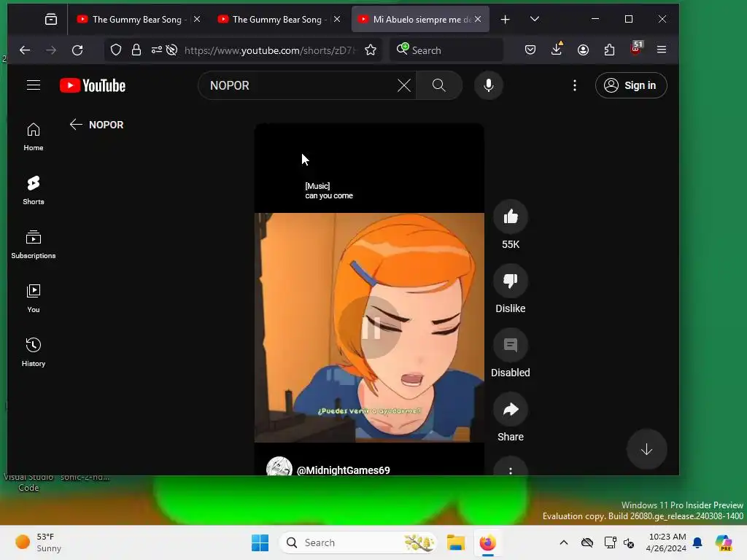
Task: Open Shorts from the sidebar
Action: tap(34, 190)
